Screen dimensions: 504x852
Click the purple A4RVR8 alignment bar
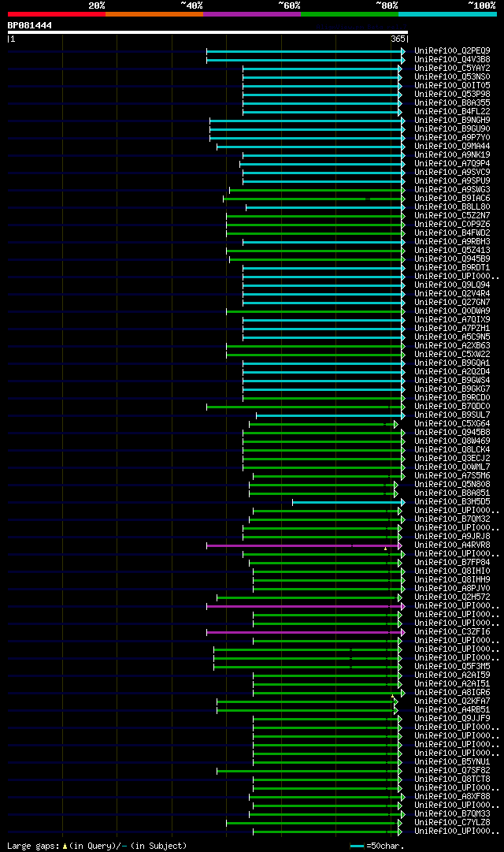304,545
